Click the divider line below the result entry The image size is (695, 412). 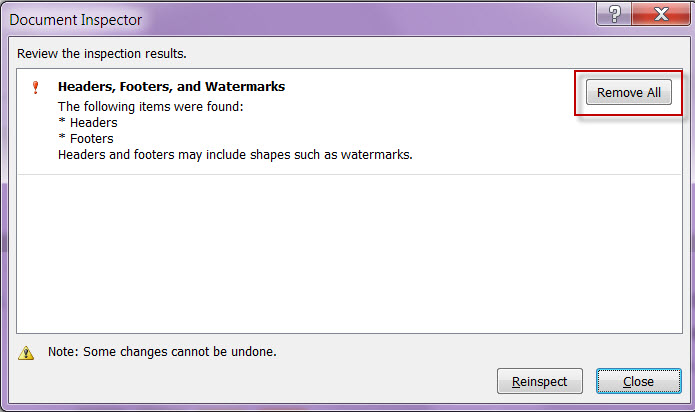pyautogui.click(x=349, y=175)
